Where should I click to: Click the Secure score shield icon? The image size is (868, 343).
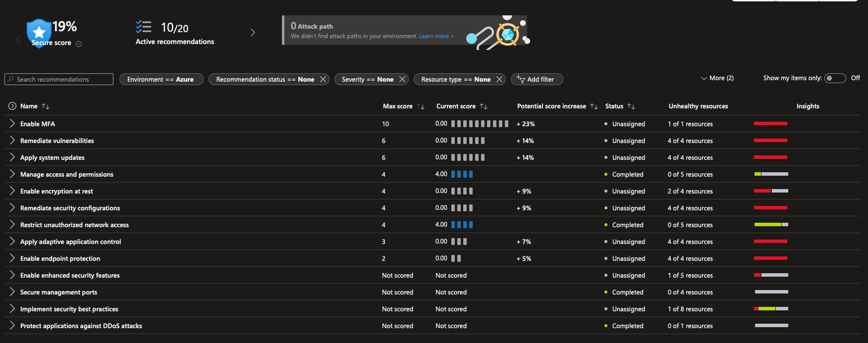[x=39, y=33]
